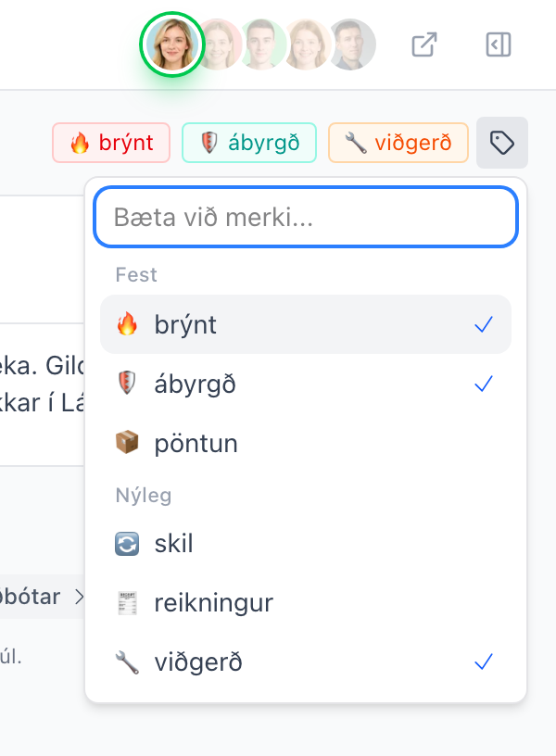The height and width of the screenshot is (756, 556).
Task: Open the tag picker icon button
Action: pyautogui.click(x=502, y=143)
